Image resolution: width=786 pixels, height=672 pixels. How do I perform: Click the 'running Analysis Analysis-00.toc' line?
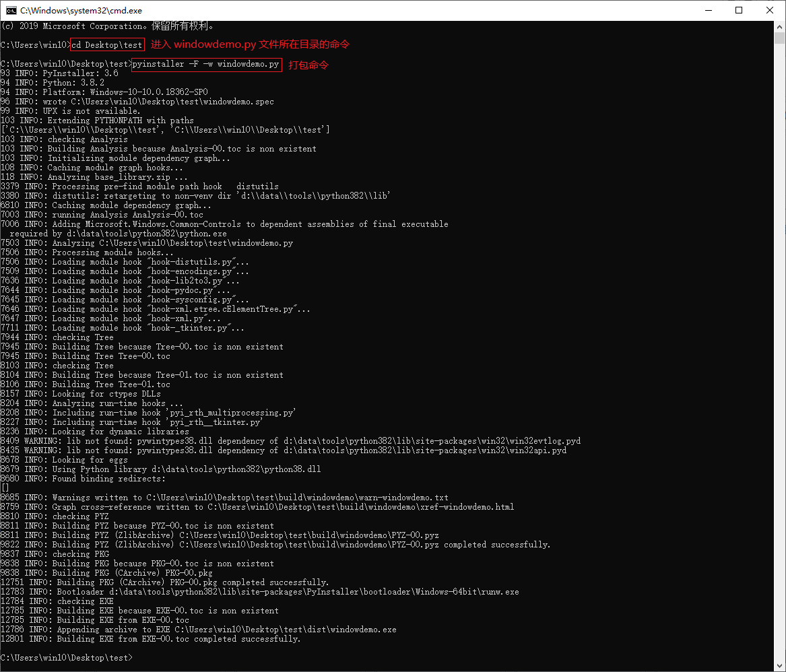102,215
